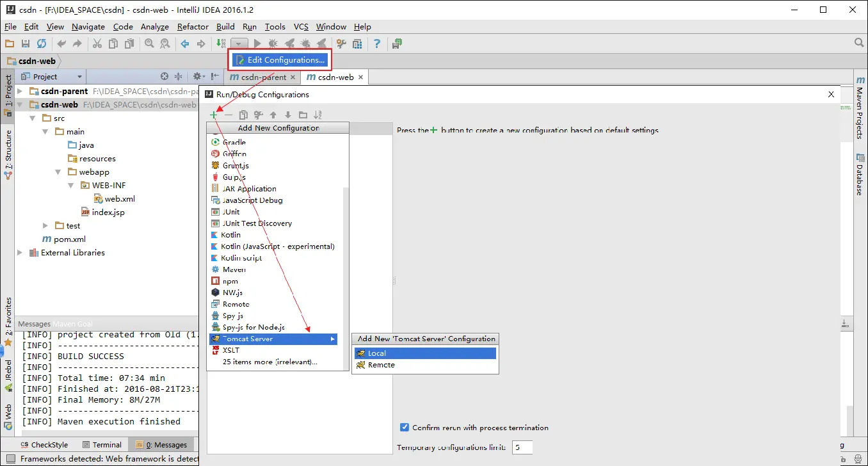868x466 pixels.
Task: Expand the test folder node
Action: click(45, 226)
